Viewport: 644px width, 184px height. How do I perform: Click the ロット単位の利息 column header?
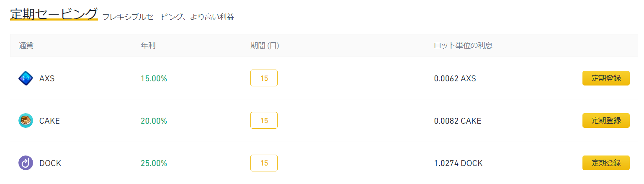point(463,45)
